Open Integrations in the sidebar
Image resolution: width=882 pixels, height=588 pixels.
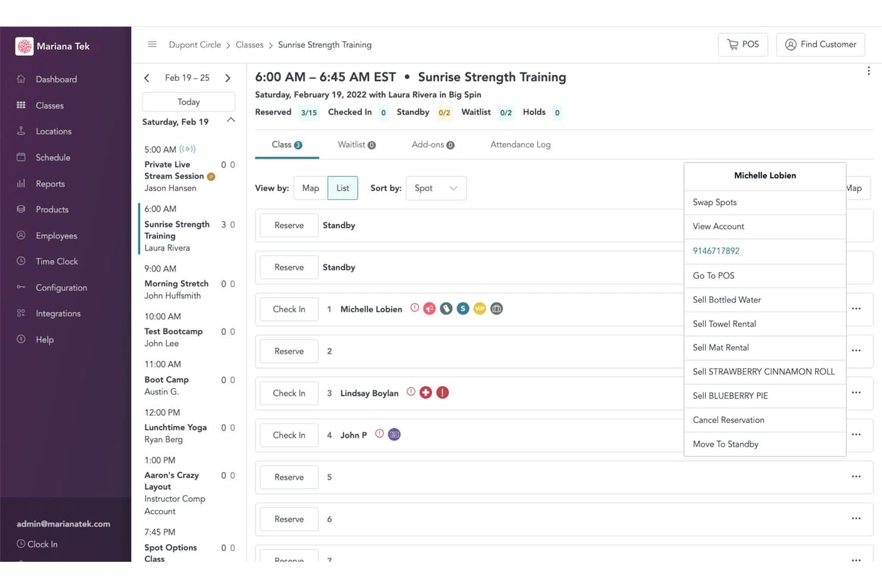tap(58, 313)
